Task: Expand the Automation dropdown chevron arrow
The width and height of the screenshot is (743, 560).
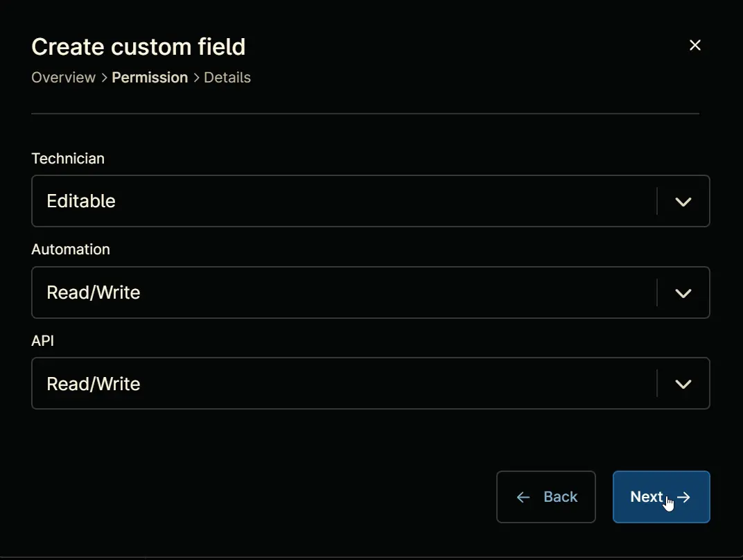Action: click(x=683, y=293)
